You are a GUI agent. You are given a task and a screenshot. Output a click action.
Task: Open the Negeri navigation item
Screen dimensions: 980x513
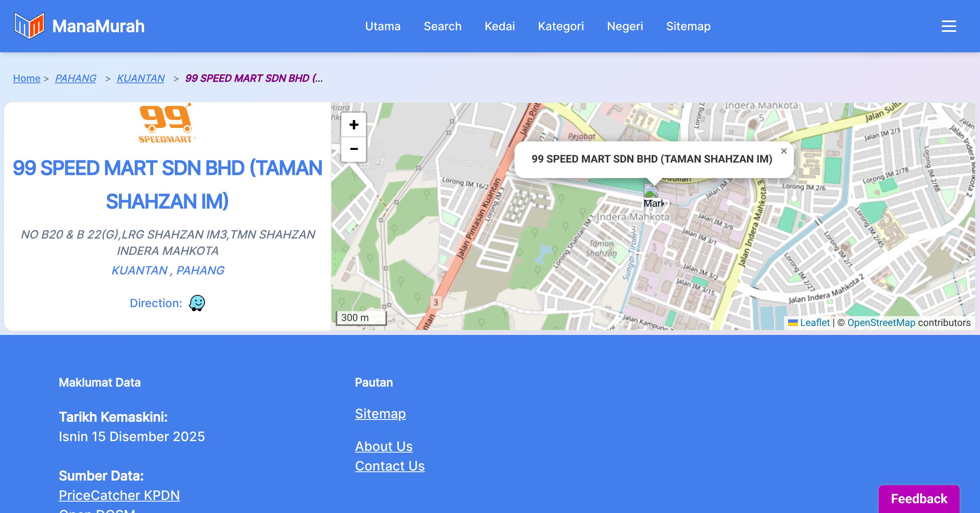tap(625, 26)
